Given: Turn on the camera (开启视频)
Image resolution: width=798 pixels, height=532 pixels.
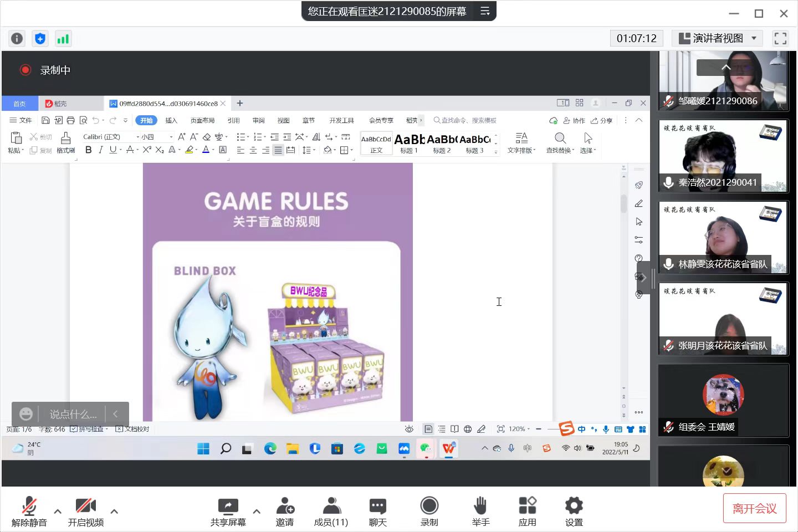Looking at the screenshot, I should [86, 511].
